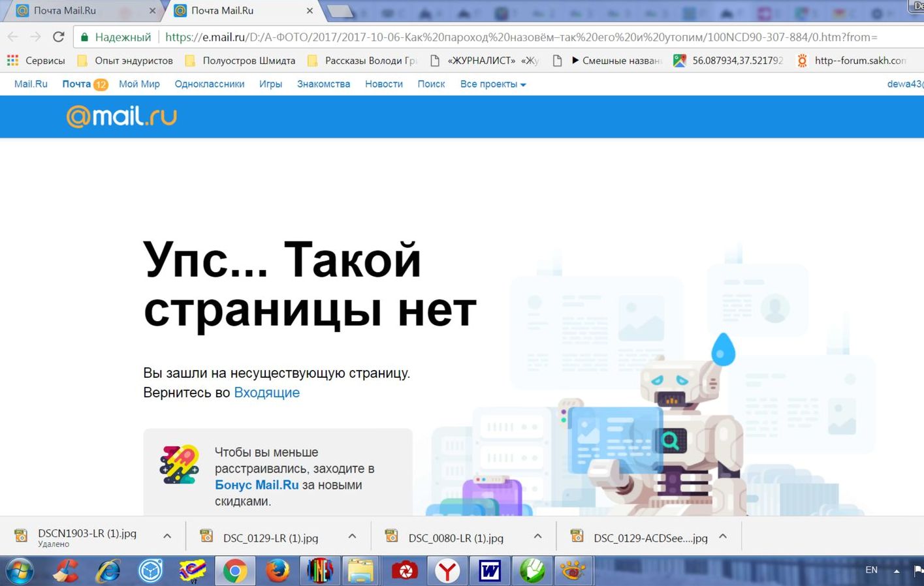Open options chevron for DSC_0129-ACDSee download

723,536
